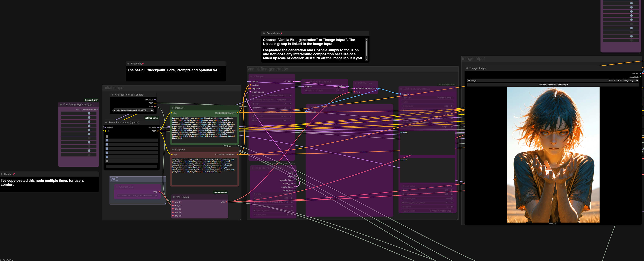Click the Power Lora Loader collapse dot
Screen dimensions: 644x261
[x=106, y=122]
